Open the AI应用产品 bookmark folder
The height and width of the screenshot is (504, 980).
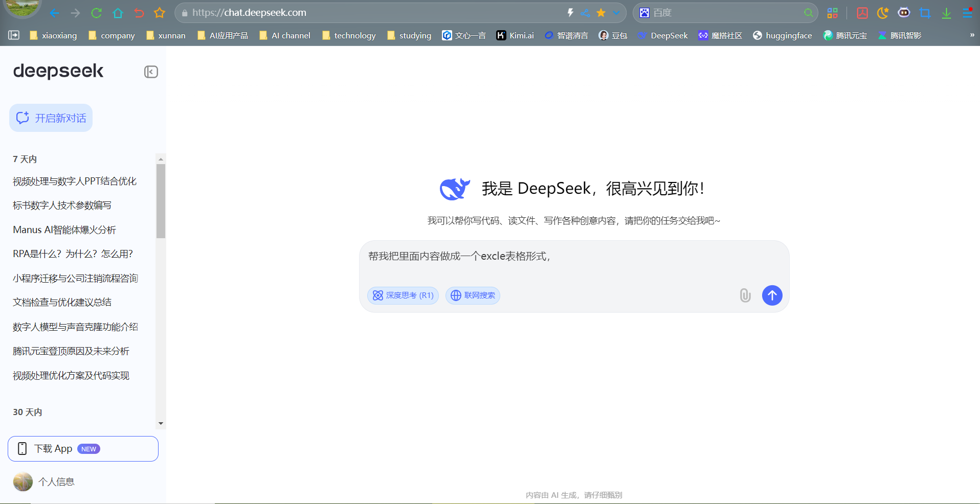coord(222,35)
